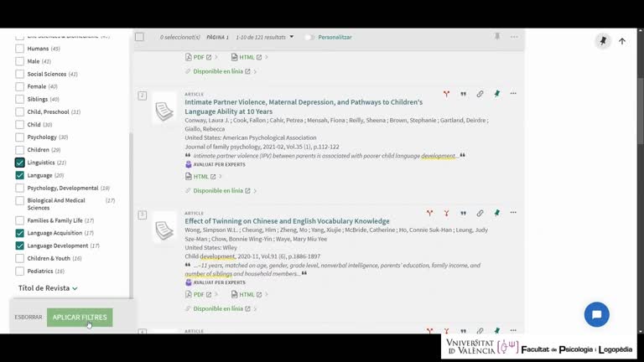Open HTML link of Intimate Partner Violence article
644x362 pixels.
[x=200, y=177]
